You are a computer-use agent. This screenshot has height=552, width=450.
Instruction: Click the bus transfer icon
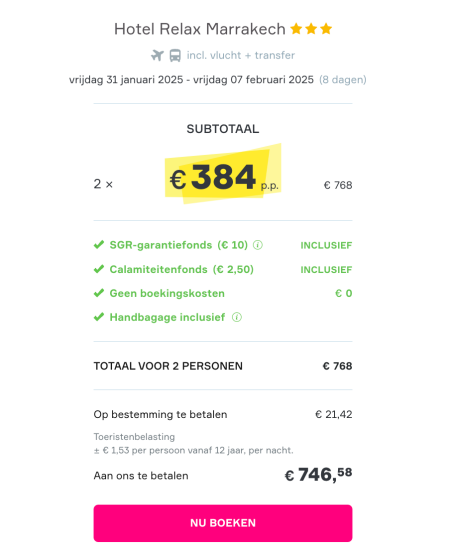pos(175,56)
